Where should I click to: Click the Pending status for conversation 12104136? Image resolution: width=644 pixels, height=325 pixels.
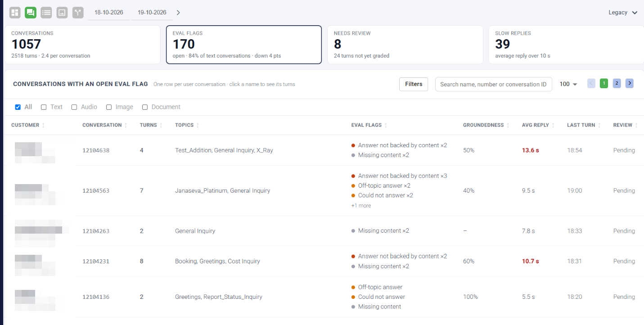pos(624,297)
